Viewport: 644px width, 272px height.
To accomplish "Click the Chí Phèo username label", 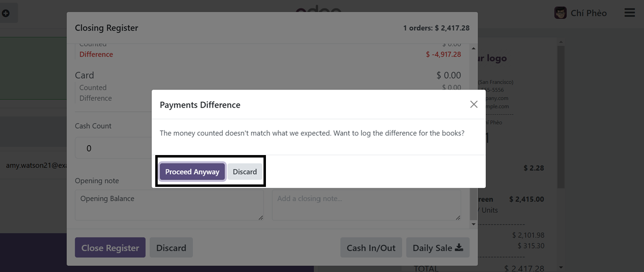I will (589, 13).
